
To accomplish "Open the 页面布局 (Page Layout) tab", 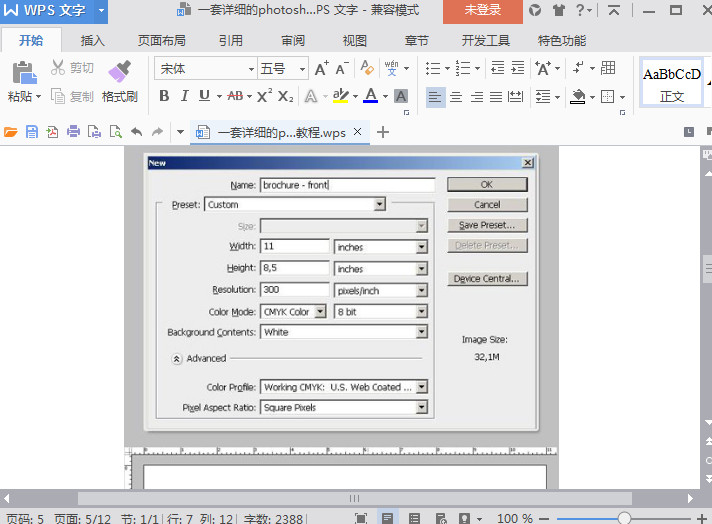I will coord(161,41).
